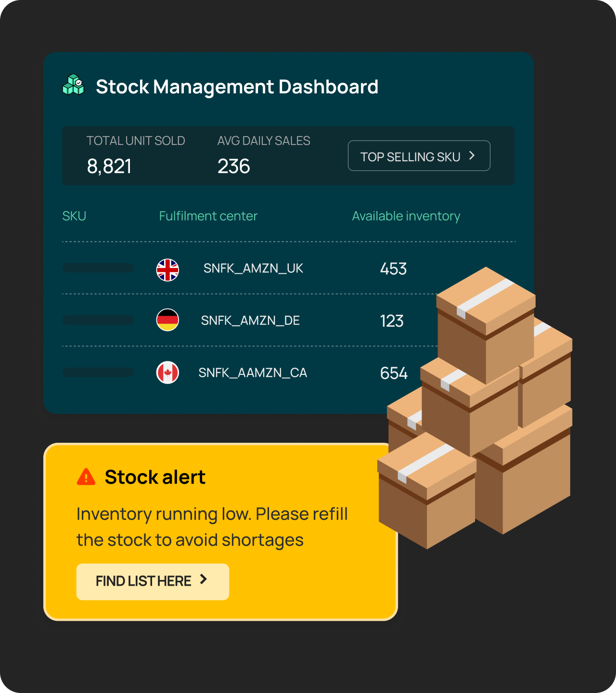Click the SKU placeholder bar in the DE row

coord(98,320)
